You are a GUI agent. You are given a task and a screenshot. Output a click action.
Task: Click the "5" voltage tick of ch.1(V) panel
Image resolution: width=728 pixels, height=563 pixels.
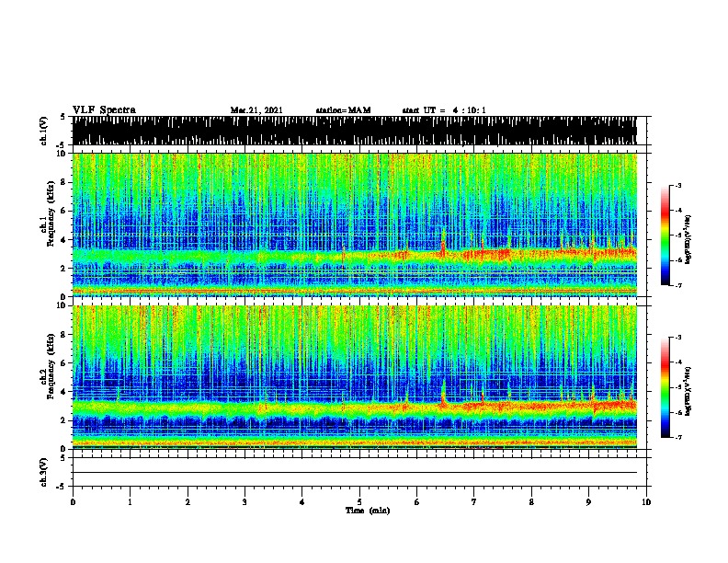click(63, 117)
